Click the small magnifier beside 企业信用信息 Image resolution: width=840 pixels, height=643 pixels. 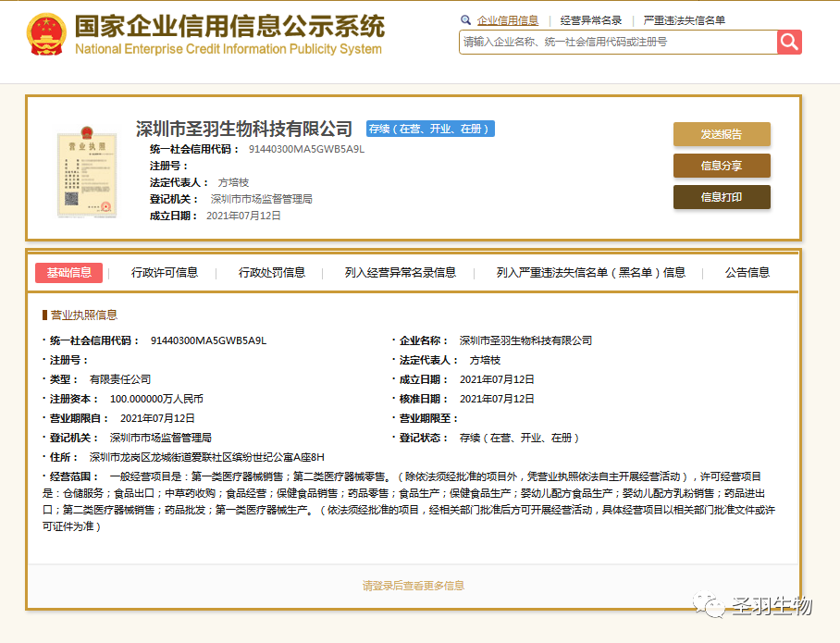point(465,20)
